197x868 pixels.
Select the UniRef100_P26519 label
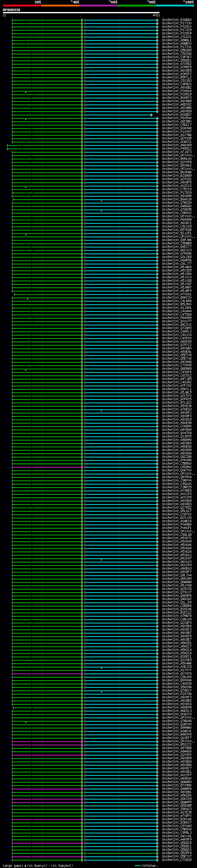click(x=177, y=94)
